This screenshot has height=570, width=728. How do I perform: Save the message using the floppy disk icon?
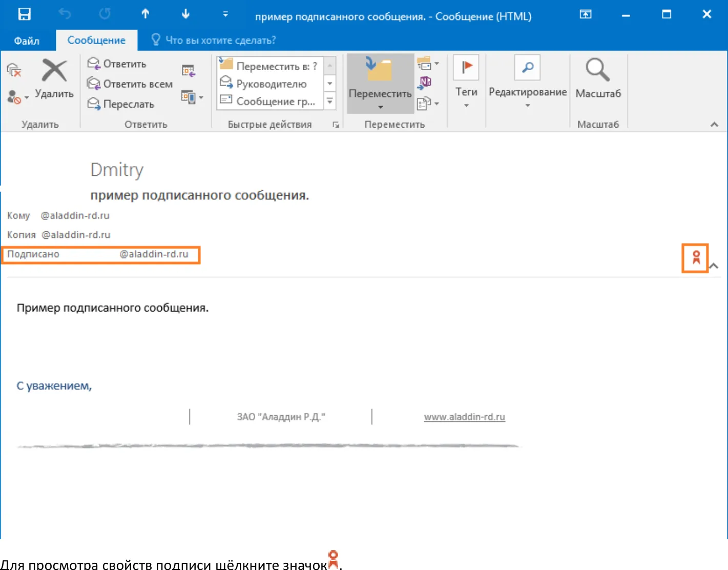[24, 14]
